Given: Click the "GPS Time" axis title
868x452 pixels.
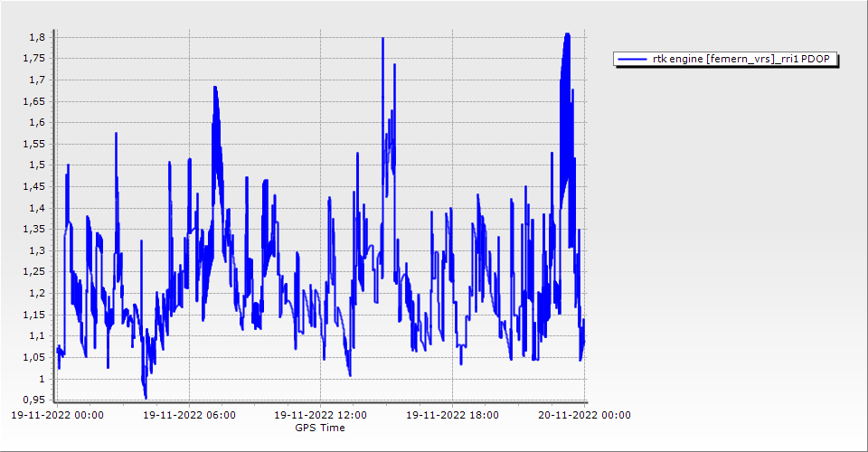Looking at the screenshot, I should point(320,428).
